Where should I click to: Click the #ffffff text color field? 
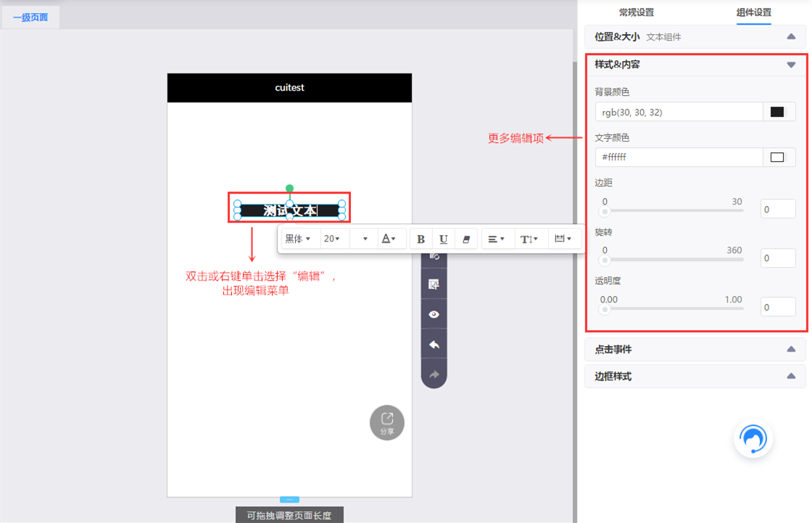679,157
